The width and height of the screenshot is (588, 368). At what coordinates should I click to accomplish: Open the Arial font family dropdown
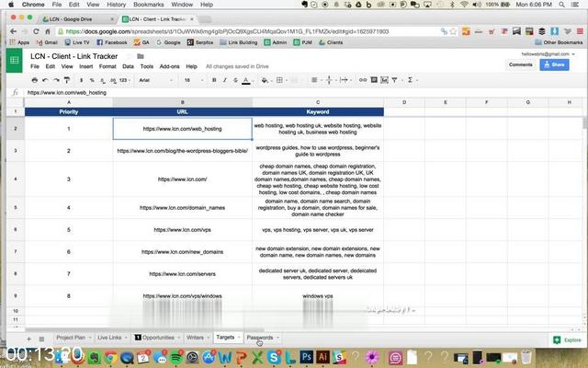pyautogui.click(x=155, y=80)
